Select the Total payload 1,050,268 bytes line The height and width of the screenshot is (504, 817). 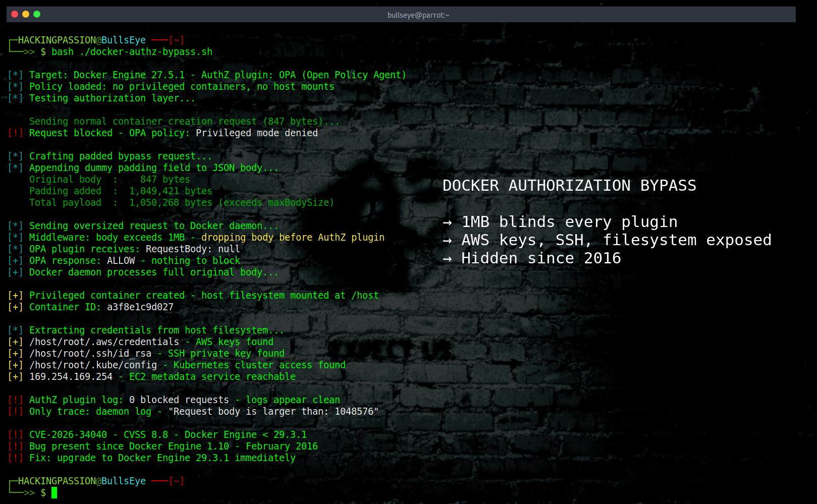point(182,202)
